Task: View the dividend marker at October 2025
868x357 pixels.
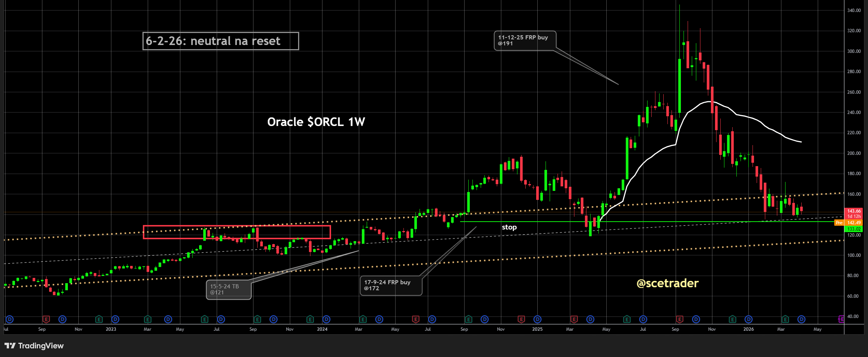Action: click(x=696, y=319)
